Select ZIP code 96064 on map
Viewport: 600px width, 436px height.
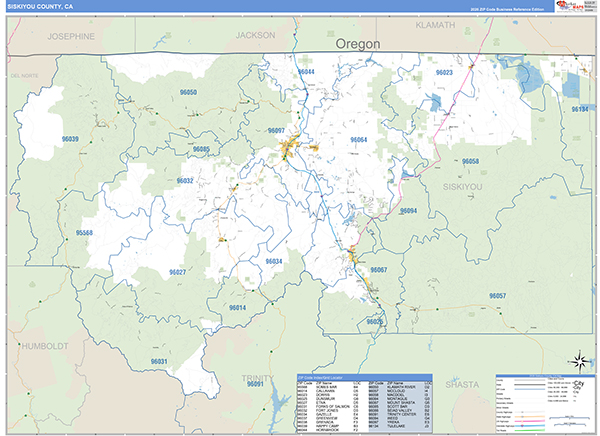(x=359, y=140)
